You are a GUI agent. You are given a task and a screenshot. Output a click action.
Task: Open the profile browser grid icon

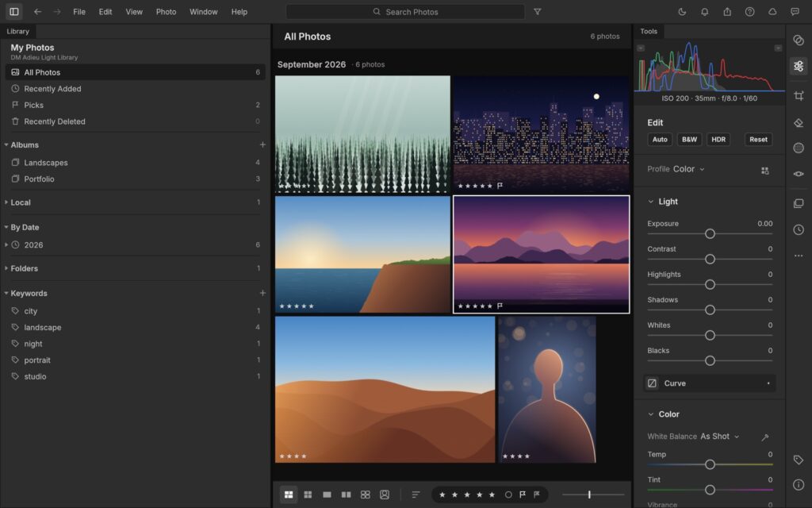[765, 171]
